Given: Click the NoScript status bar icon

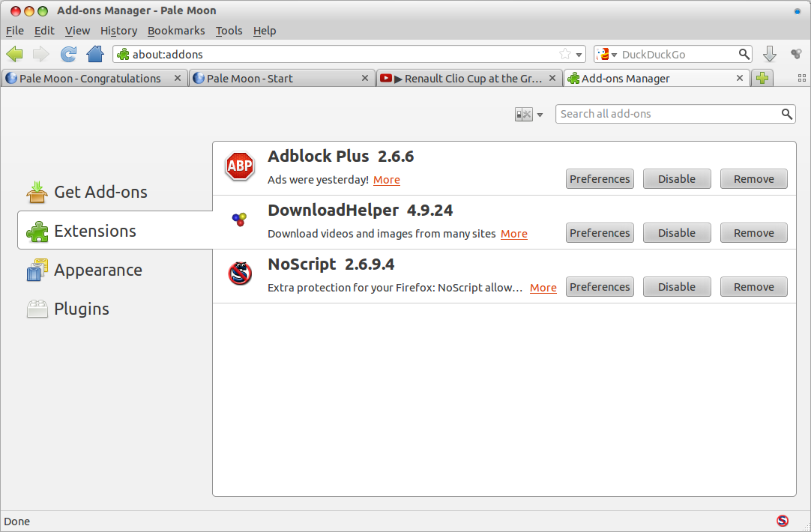Looking at the screenshot, I should [x=783, y=521].
